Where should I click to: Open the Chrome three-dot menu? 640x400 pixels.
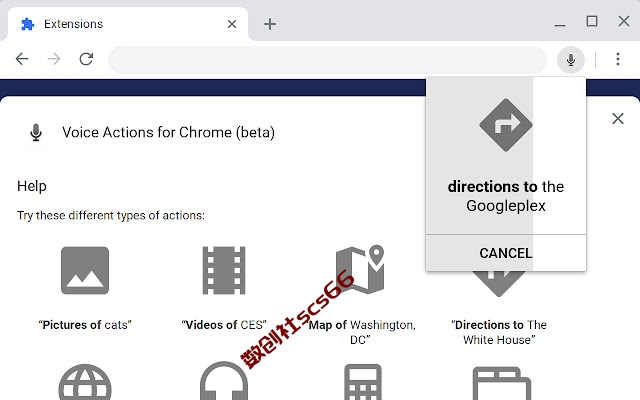[618, 59]
